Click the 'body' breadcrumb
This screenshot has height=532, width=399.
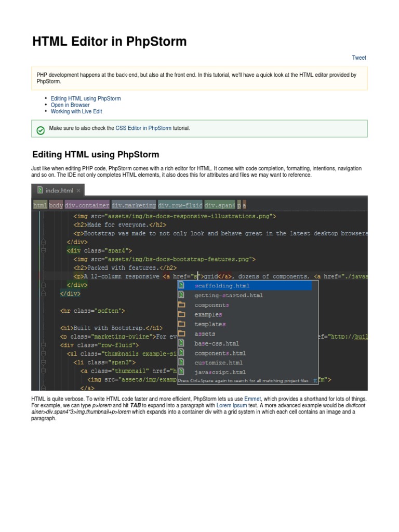(56, 205)
